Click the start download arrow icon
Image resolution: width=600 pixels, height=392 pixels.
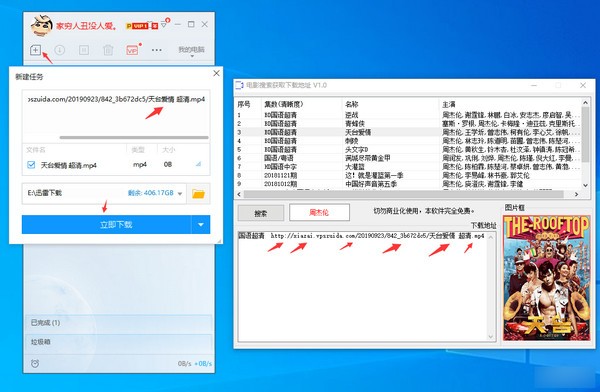tap(59, 50)
